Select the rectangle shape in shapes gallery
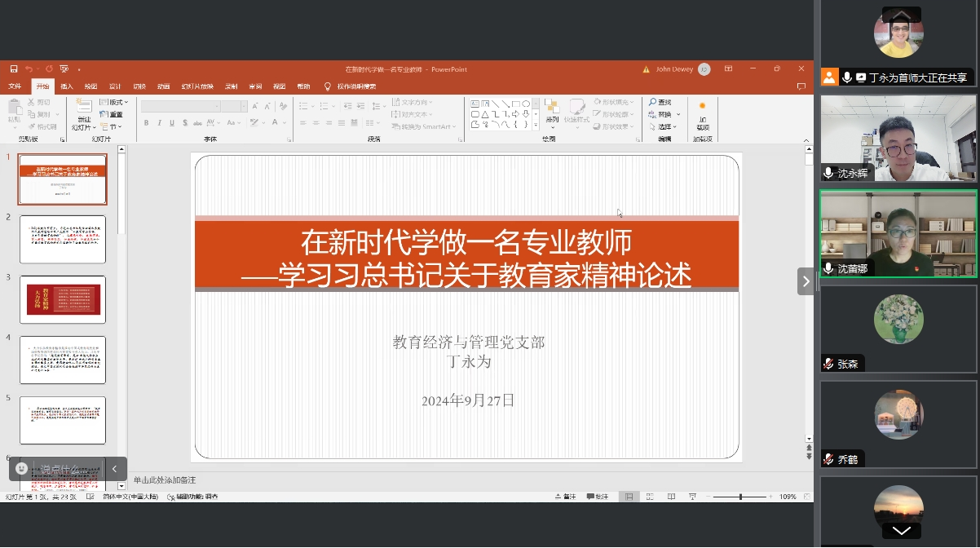 pyautogui.click(x=516, y=104)
